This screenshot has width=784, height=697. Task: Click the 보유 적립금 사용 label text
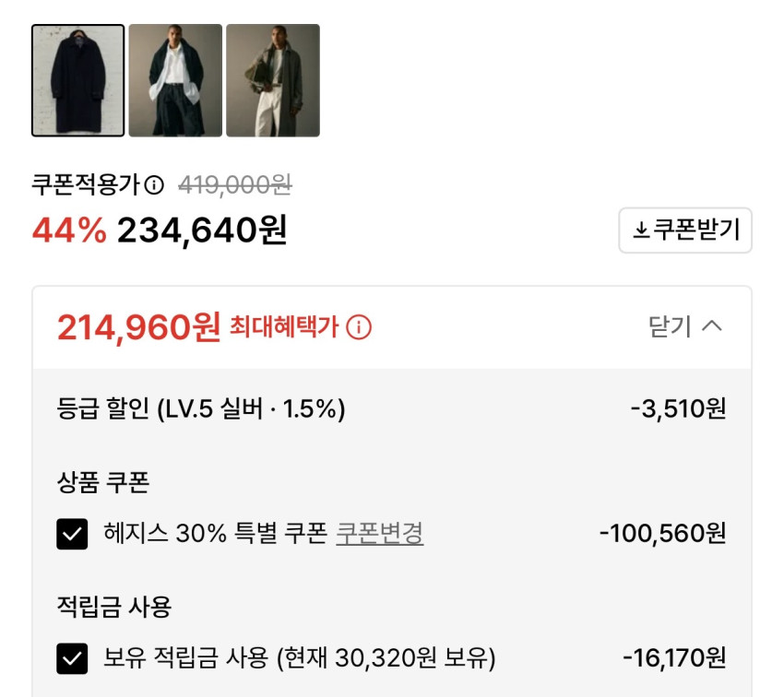point(299,658)
